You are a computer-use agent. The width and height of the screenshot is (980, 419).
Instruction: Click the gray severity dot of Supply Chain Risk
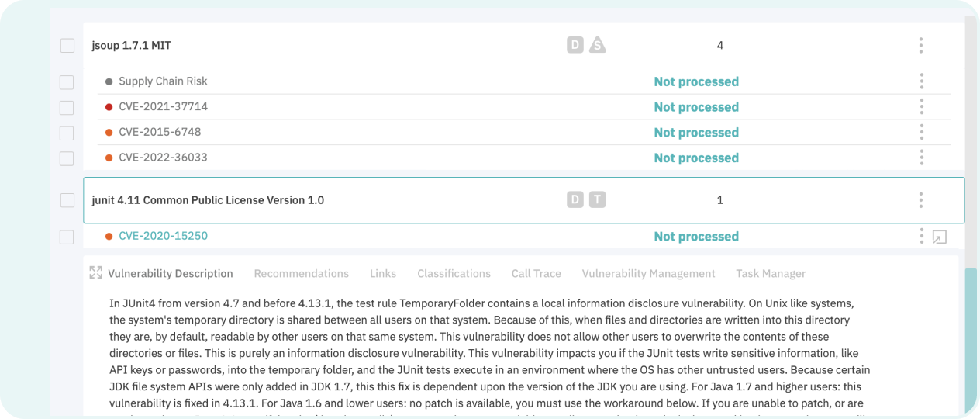(x=109, y=81)
